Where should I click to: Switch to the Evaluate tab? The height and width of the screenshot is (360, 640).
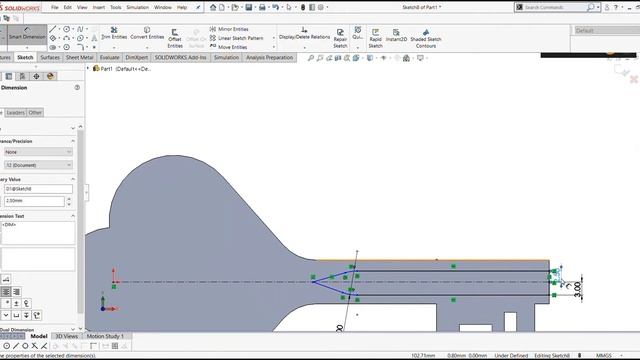point(109,58)
